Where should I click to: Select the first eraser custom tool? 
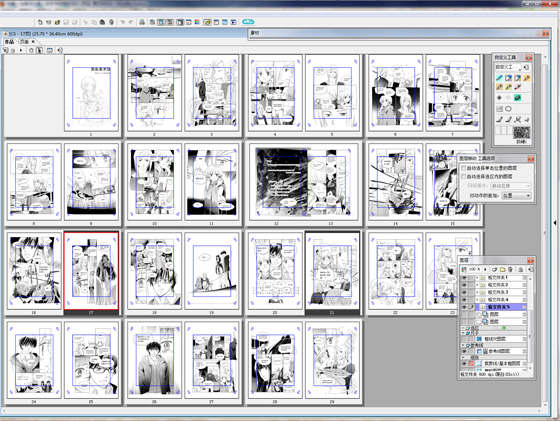[508, 77]
